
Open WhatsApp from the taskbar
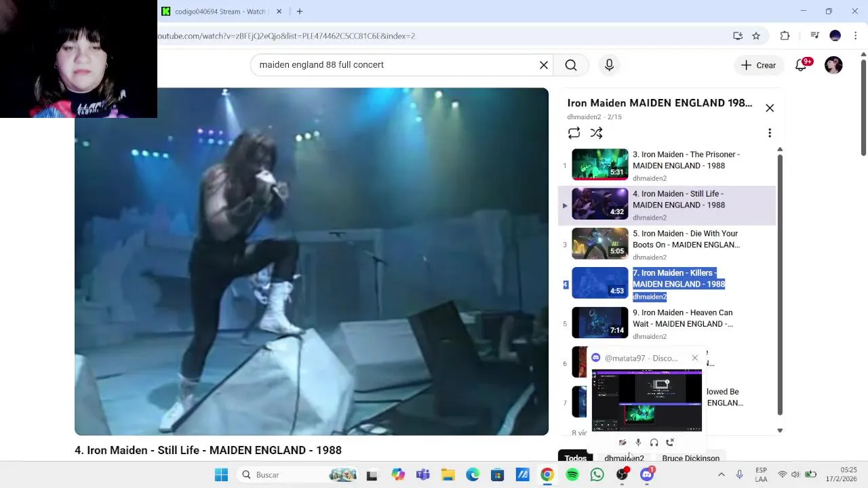tap(597, 475)
